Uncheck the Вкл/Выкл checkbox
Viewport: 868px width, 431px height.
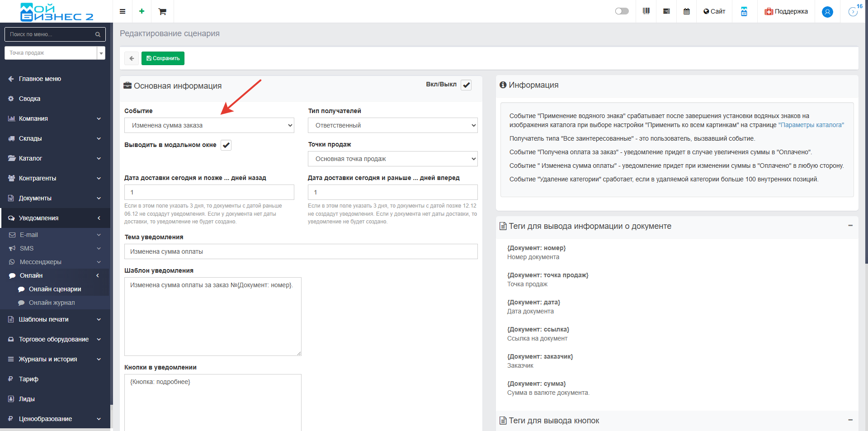(466, 85)
